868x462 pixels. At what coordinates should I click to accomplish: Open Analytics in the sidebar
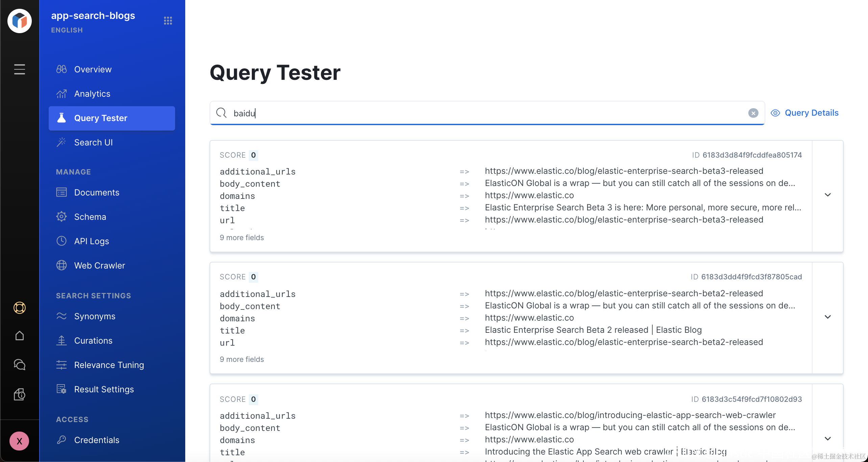click(x=92, y=94)
